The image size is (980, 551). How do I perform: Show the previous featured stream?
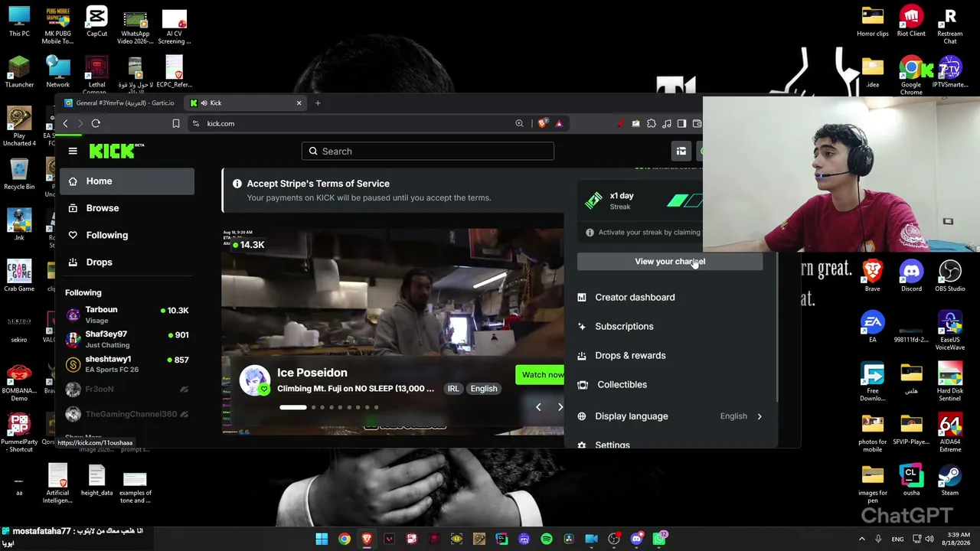[x=538, y=407]
